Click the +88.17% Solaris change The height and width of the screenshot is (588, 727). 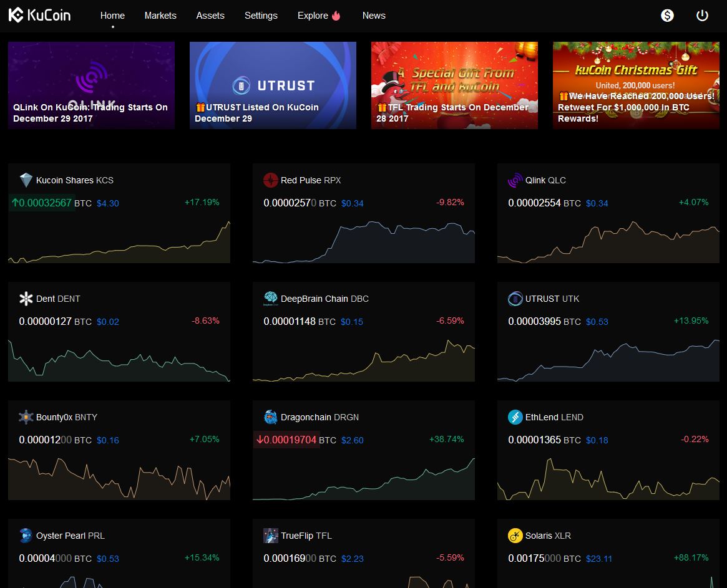click(691, 558)
